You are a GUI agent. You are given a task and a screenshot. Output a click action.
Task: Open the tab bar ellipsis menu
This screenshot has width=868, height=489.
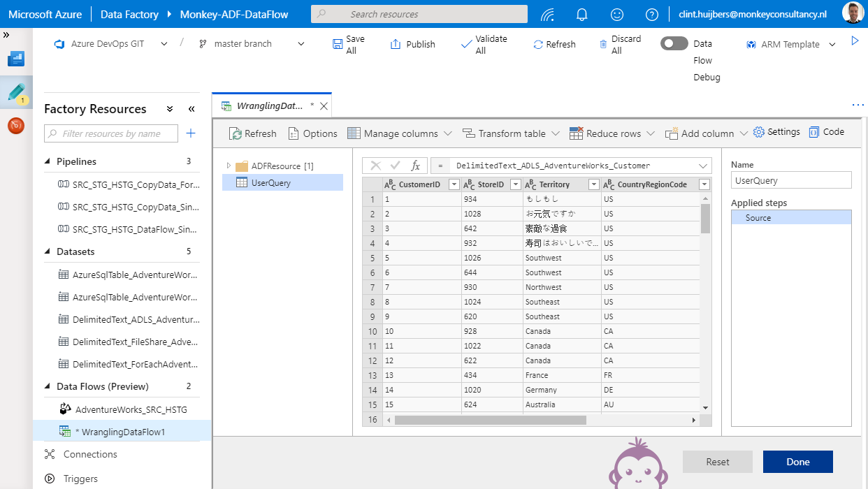[x=858, y=105]
